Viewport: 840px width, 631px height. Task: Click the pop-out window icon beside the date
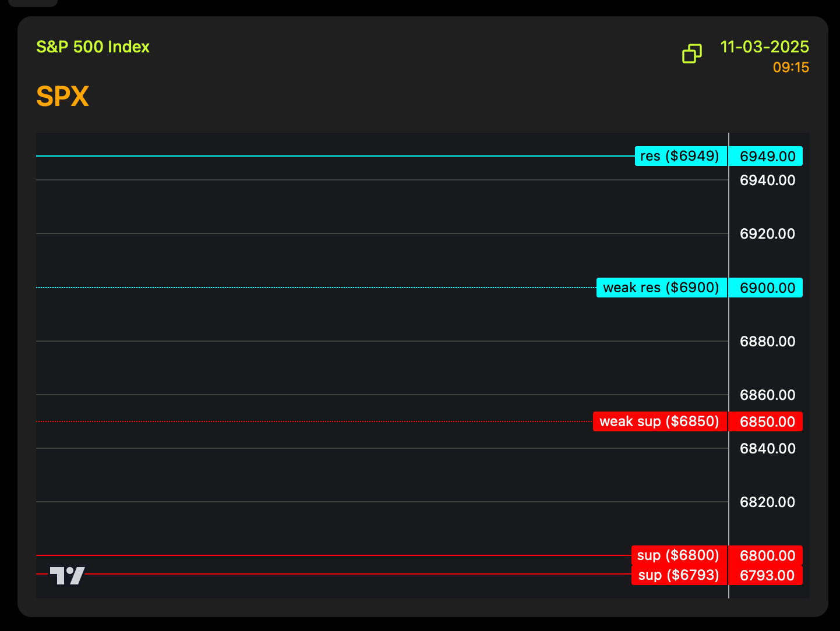[692, 54]
